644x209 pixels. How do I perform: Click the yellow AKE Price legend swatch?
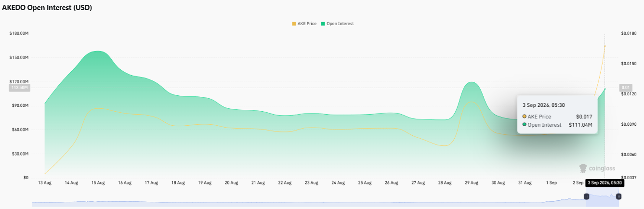pyautogui.click(x=294, y=24)
